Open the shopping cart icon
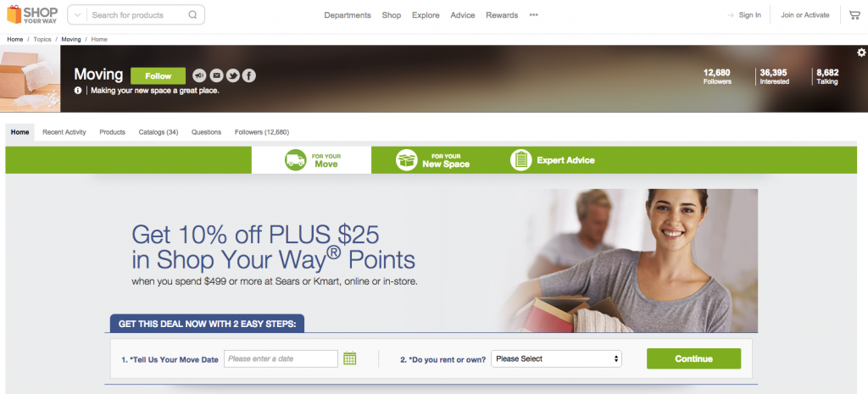This screenshot has width=868, height=394. (854, 15)
